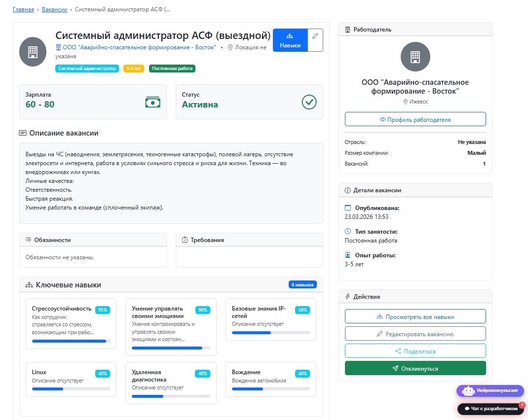Open the blue Навыки button
Screen dimensions: 528x420
[x=290, y=40]
